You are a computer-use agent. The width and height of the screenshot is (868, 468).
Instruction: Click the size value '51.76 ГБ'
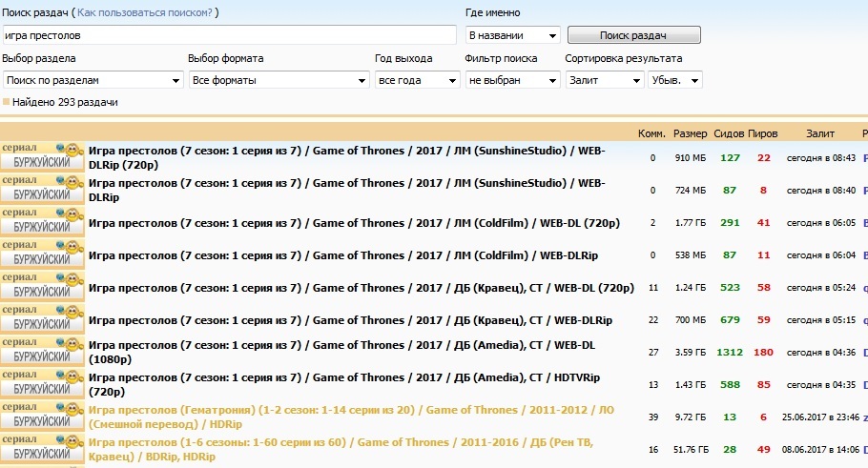tap(691, 450)
